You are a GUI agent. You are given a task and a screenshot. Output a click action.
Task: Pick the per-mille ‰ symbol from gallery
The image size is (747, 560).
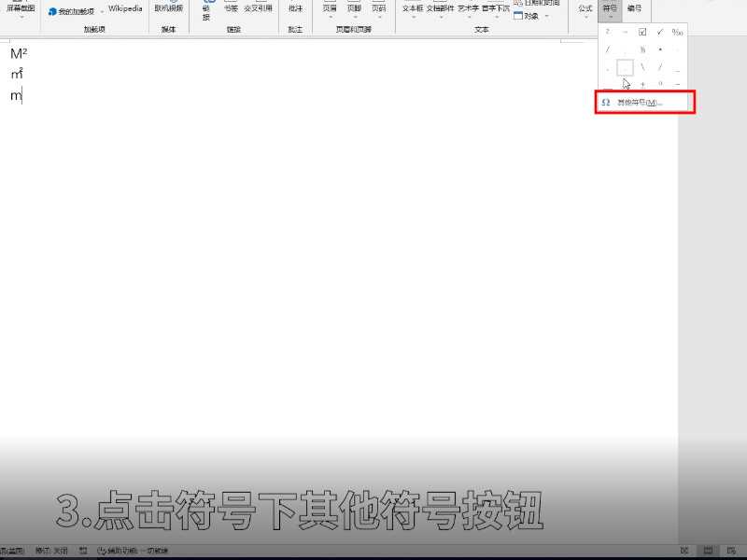pyautogui.click(x=677, y=32)
